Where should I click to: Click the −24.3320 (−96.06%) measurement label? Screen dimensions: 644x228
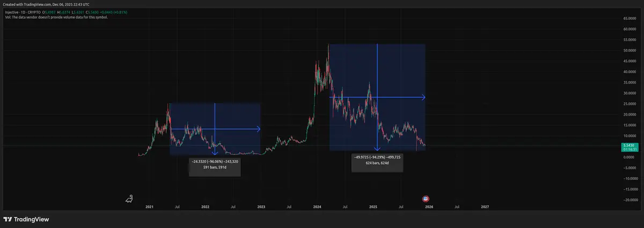tap(215, 161)
